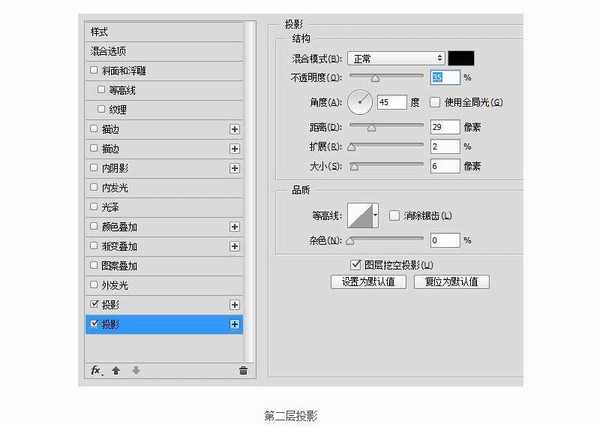Click the 复位为默认值 button

(451, 282)
